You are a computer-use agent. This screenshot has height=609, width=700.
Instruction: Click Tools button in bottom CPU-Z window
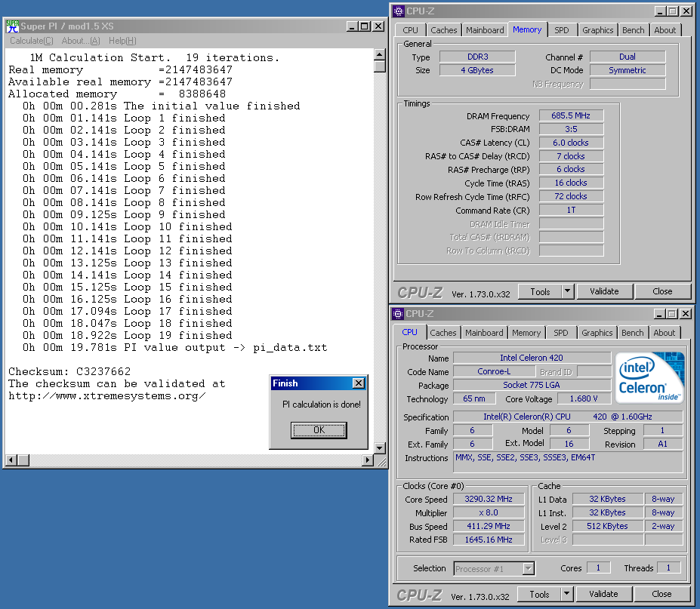[539, 594]
